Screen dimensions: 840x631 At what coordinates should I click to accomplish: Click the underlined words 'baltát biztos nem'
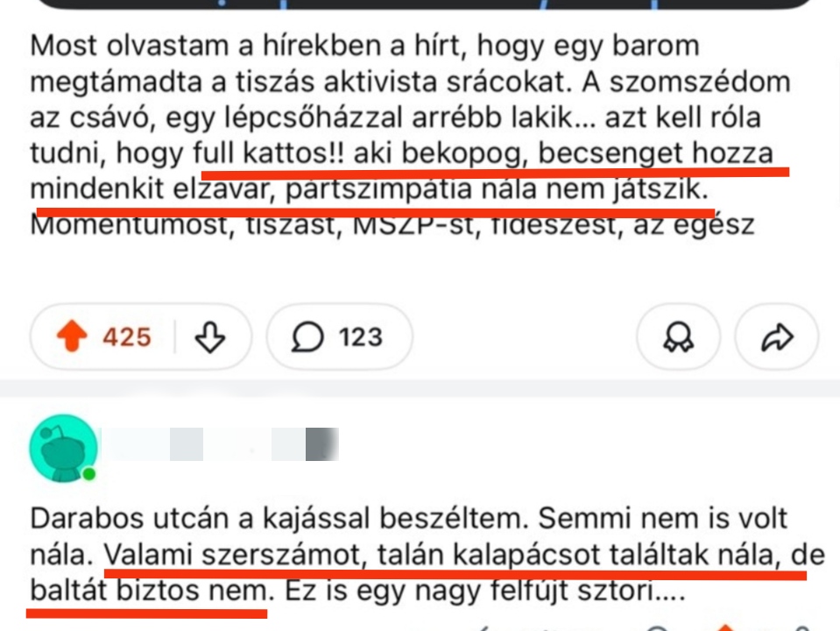[x=147, y=592]
